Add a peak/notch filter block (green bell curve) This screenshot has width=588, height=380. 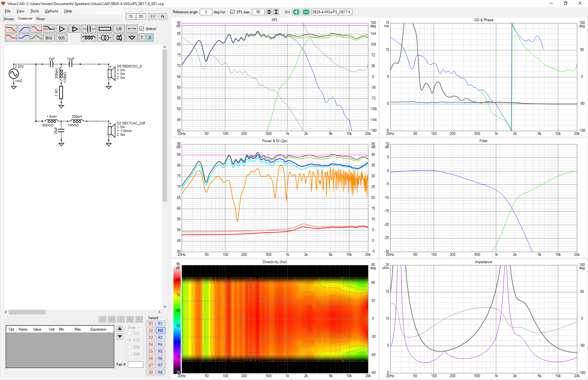pyautogui.click(x=36, y=38)
